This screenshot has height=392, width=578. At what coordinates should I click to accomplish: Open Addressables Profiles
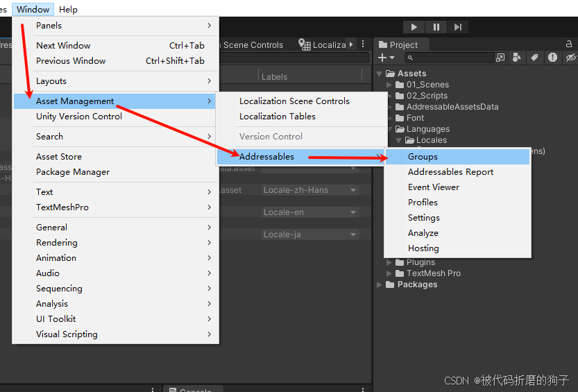(457, 203)
